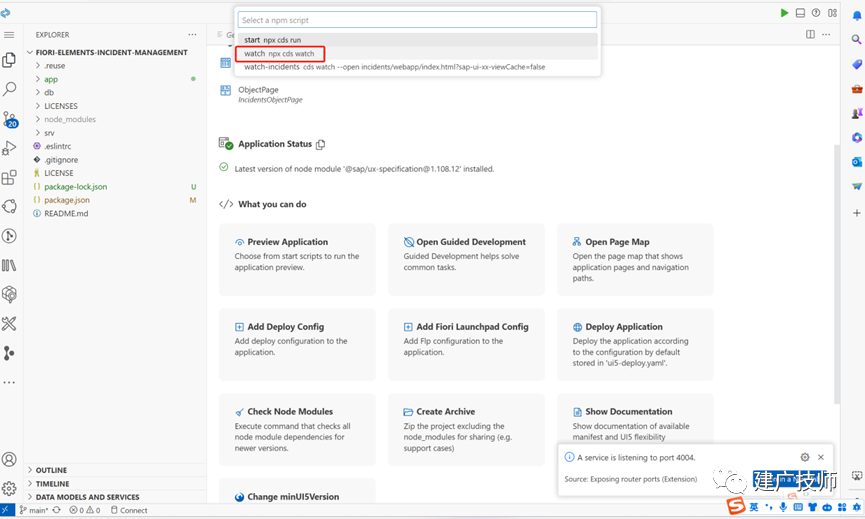The image size is (865, 519).
Task: Open the tools wrench icon in activity bar
Action: point(9,324)
